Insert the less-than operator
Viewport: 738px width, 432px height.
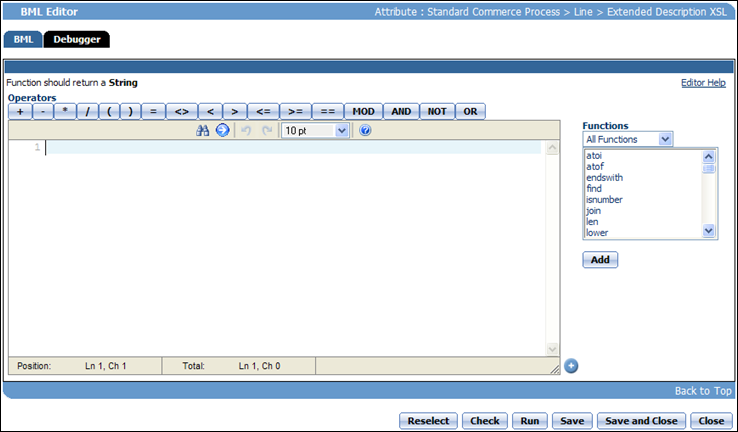210,112
